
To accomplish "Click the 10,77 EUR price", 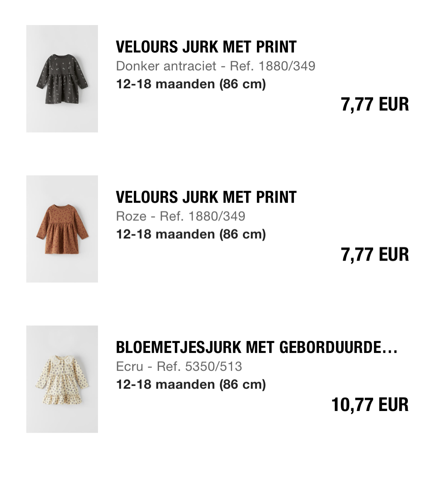I will 370,405.
